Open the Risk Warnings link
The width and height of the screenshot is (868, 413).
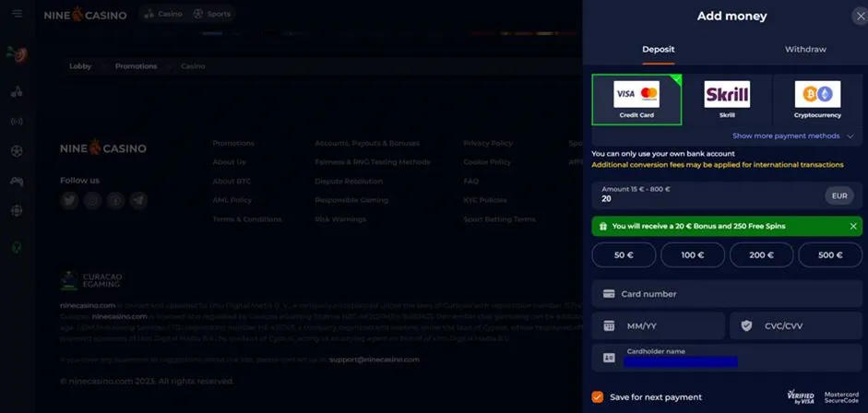pyautogui.click(x=340, y=219)
